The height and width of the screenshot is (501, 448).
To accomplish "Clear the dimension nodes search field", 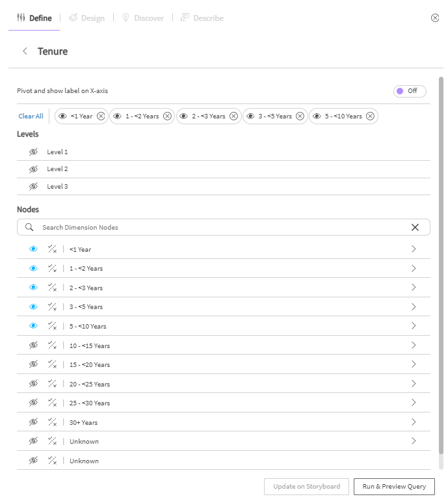I will coord(415,227).
